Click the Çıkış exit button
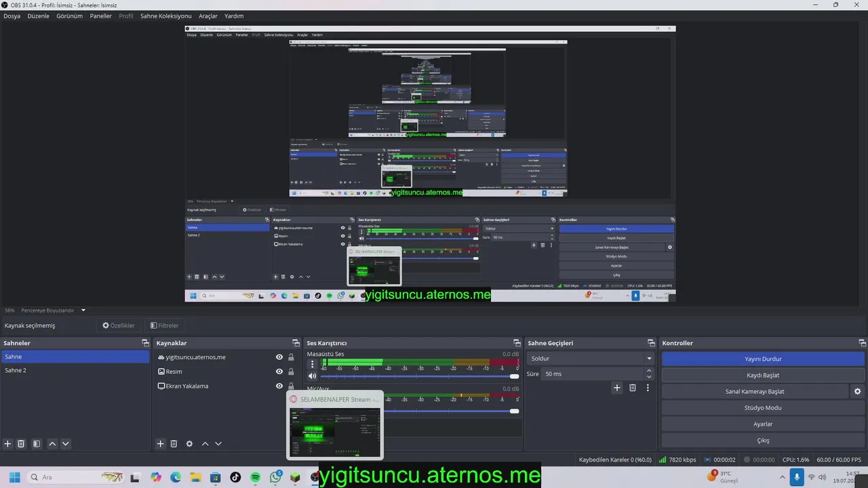Screen dimensions: 868x488 coord(763,441)
